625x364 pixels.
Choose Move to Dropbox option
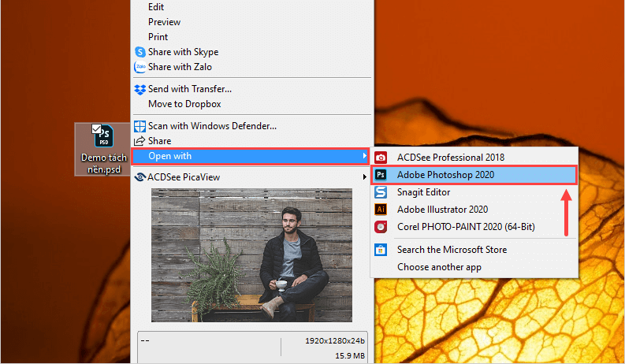[x=184, y=104]
